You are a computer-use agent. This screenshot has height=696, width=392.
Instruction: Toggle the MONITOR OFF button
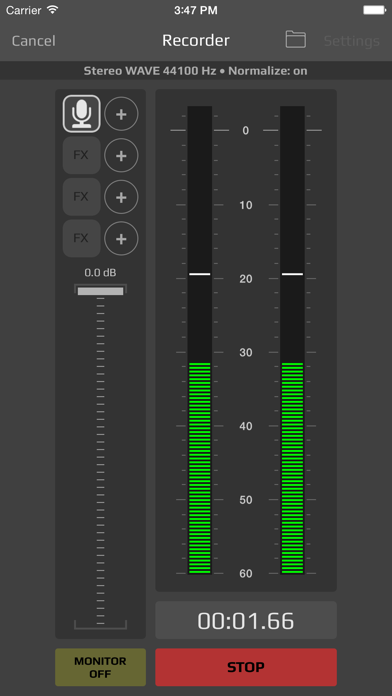pos(100,667)
